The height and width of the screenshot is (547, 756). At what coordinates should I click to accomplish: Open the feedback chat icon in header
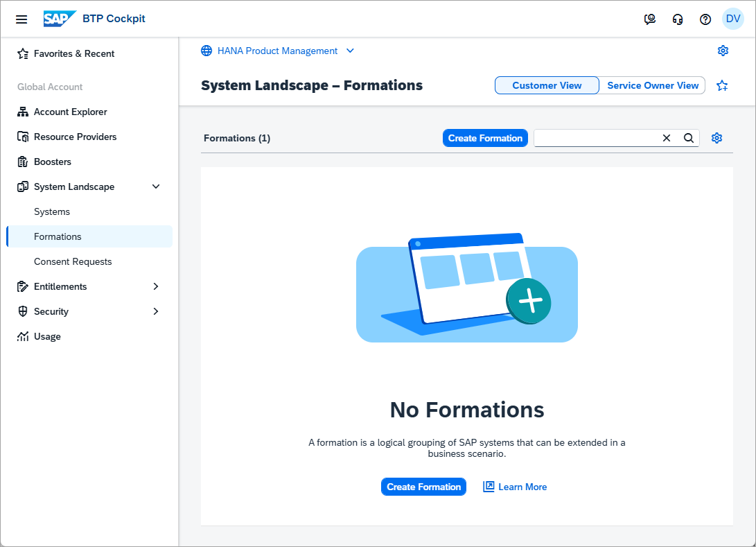[x=650, y=19]
